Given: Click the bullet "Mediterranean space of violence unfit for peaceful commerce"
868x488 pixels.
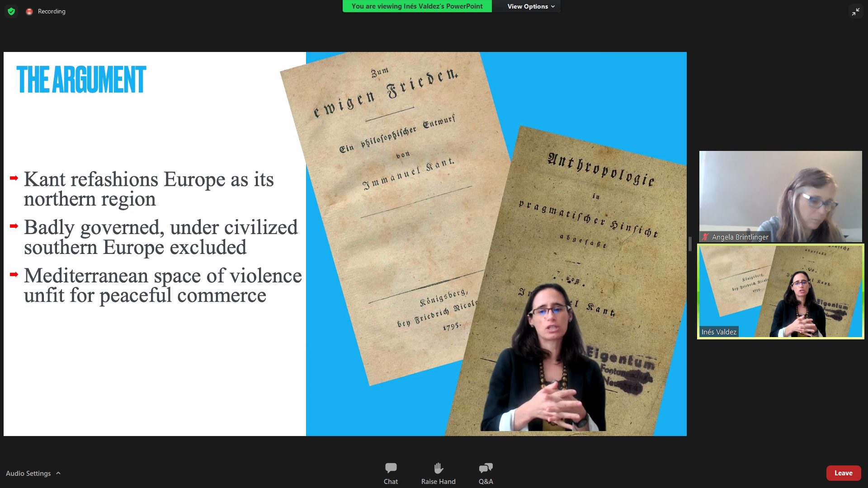Looking at the screenshot, I should (x=163, y=285).
